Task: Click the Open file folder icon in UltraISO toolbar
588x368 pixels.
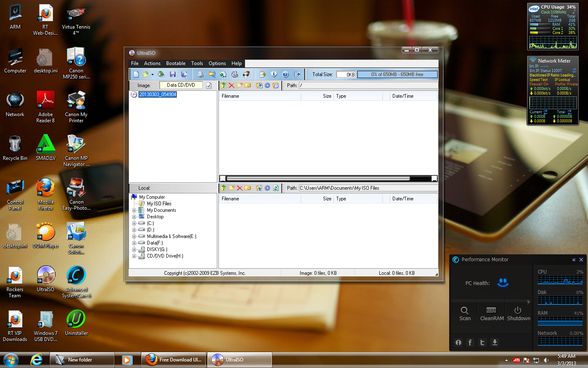Action: pos(145,74)
